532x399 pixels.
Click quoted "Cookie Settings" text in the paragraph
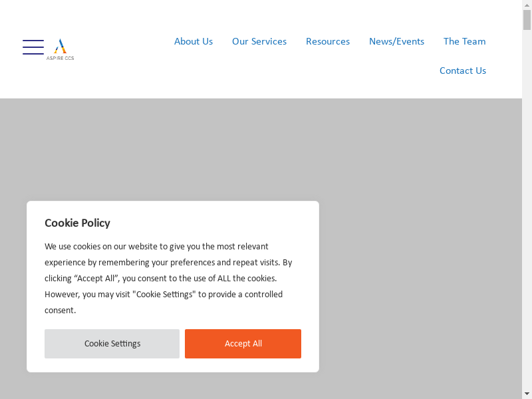click(x=164, y=295)
